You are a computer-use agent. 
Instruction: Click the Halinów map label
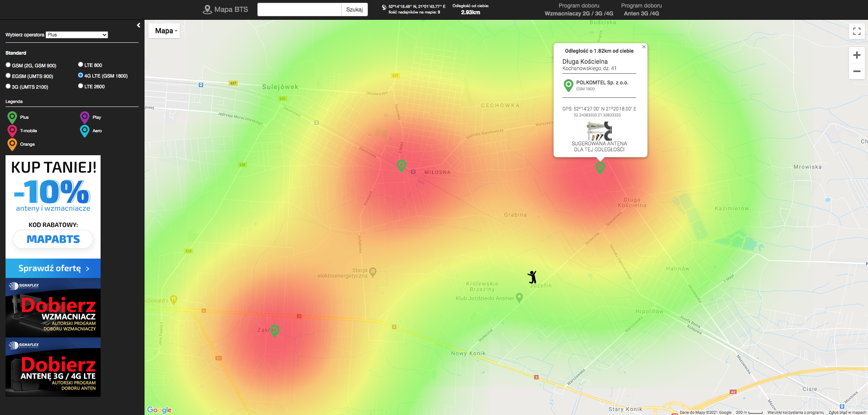coord(678,268)
